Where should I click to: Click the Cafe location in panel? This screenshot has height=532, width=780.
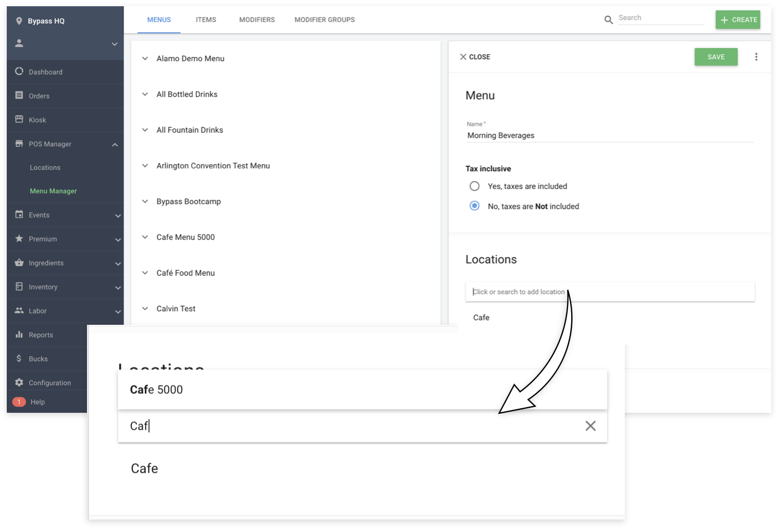coord(481,318)
